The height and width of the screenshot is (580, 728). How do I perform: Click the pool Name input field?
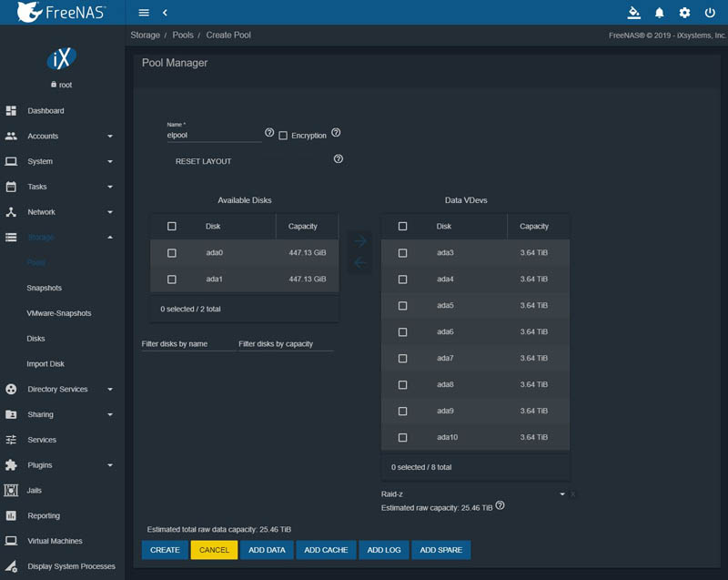pyautogui.click(x=214, y=135)
